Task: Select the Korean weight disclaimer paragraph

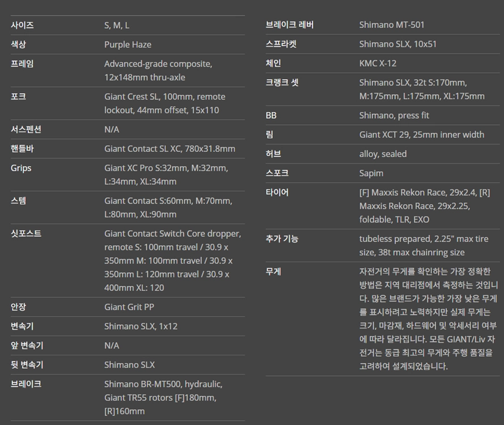Action: (429, 319)
